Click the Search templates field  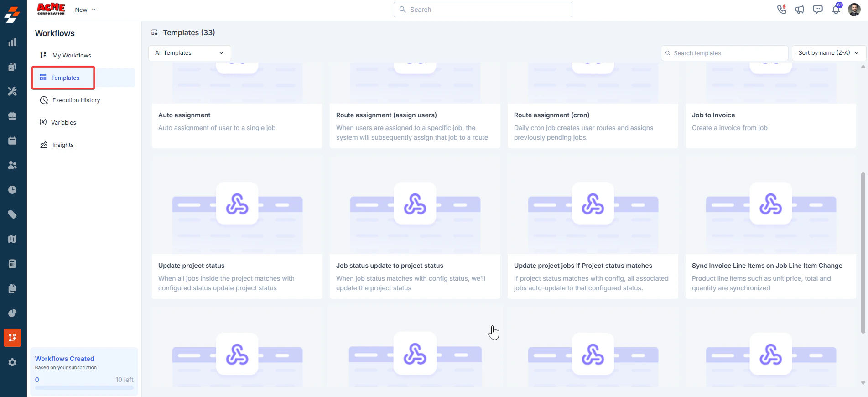(725, 53)
